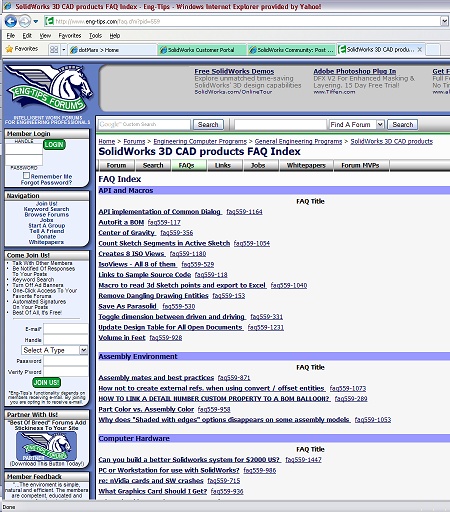
Task: Open Volume in Feet FAQ
Action: pos(122,338)
